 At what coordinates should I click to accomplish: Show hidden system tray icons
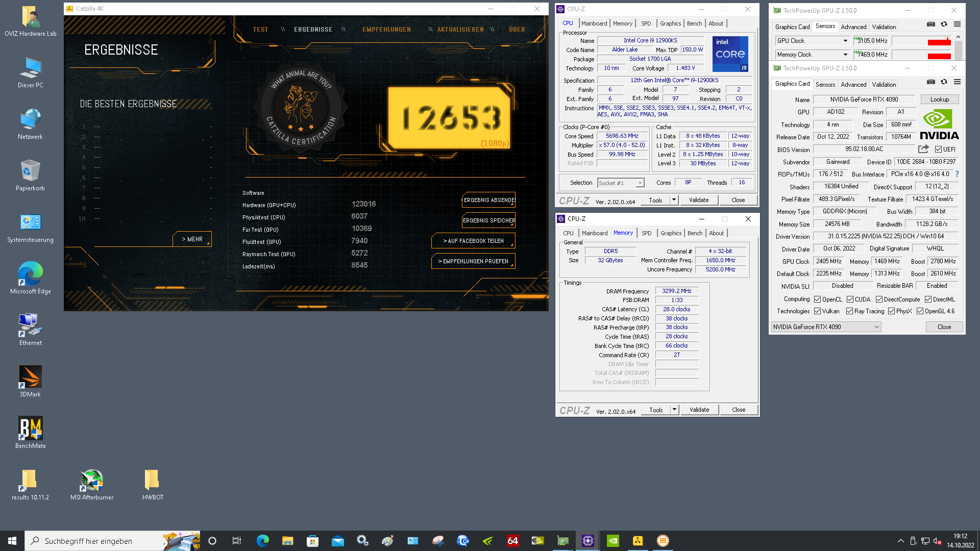coord(900,541)
